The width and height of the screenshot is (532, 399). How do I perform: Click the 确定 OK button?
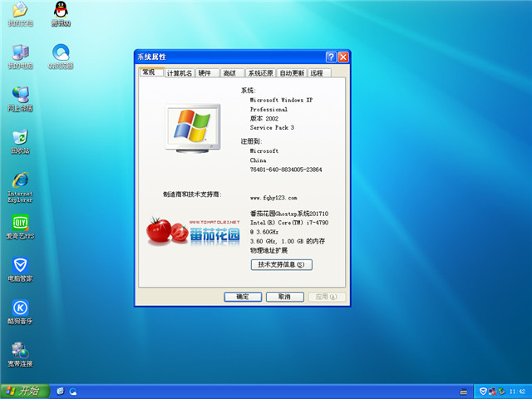point(243,297)
